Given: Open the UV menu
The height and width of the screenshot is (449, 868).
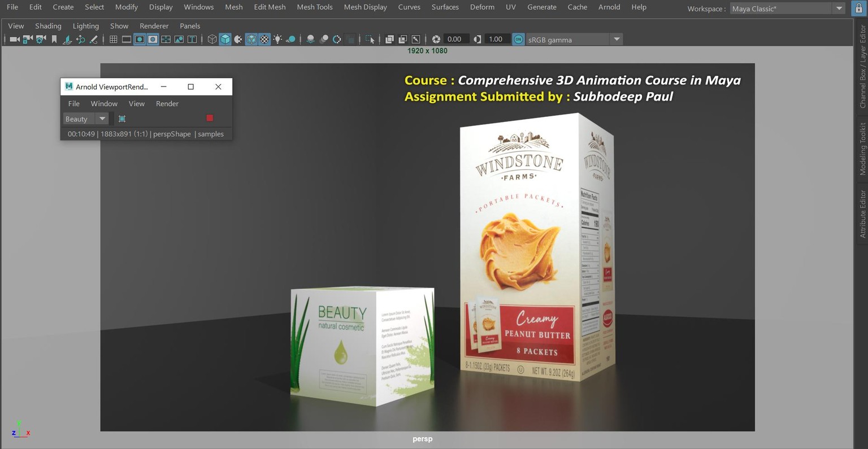Looking at the screenshot, I should 511,7.
